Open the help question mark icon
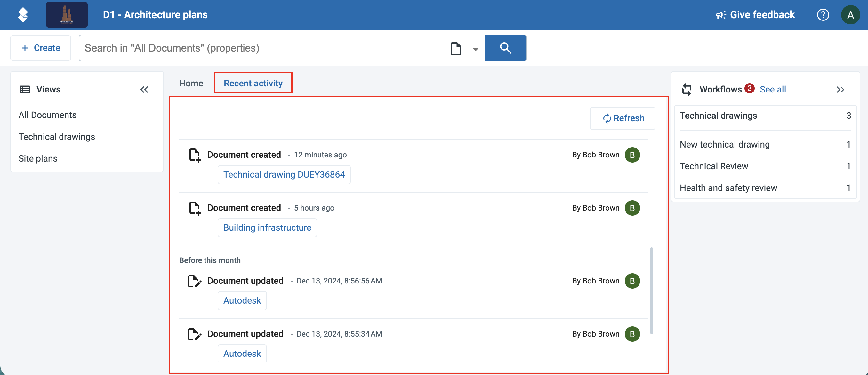Image resolution: width=868 pixels, height=375 pixels. tap(823, 15)
